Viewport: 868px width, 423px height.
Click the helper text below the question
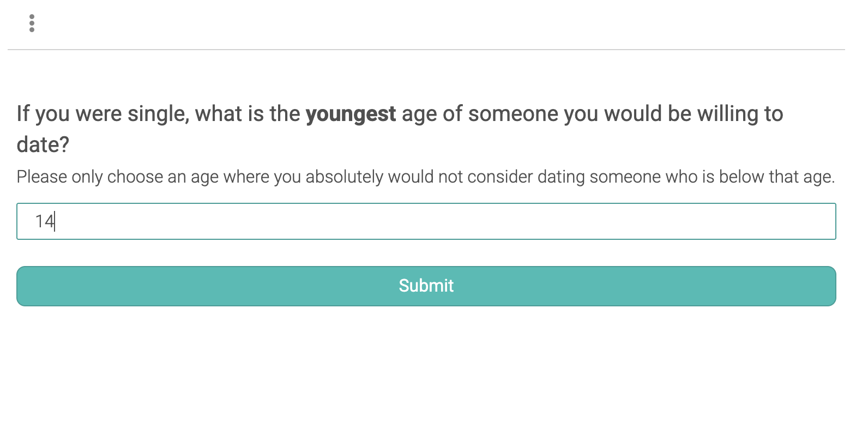click(x=425, y=177)
